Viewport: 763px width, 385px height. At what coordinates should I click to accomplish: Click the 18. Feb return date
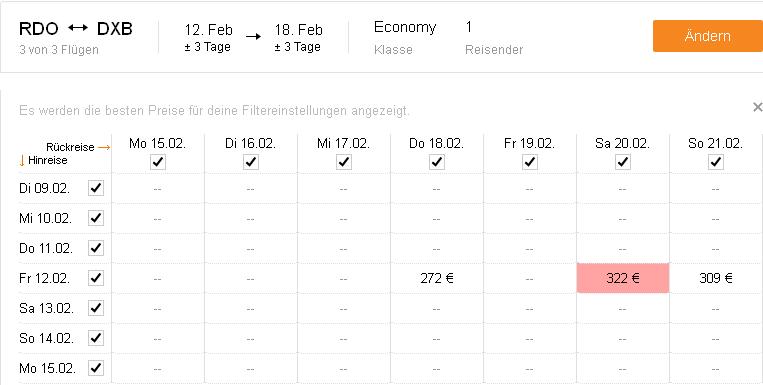click(x=298, y=30)
